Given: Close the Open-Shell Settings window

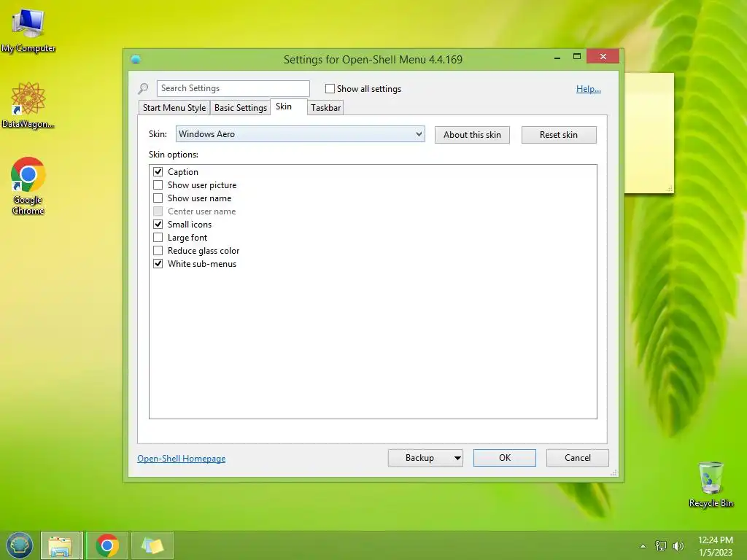Looking at the screenshot, I should pyautogui.click(x=603, y=56).
